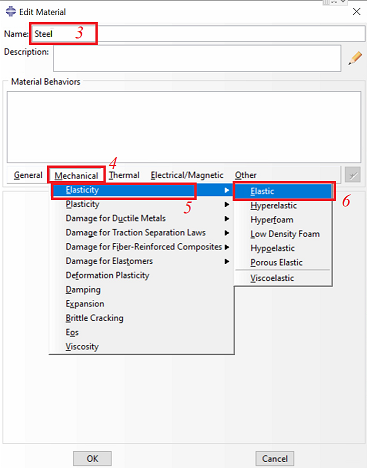The image size is (367, 468).
Task: Close the Edit Material dialog
Action: coord(356,12)
